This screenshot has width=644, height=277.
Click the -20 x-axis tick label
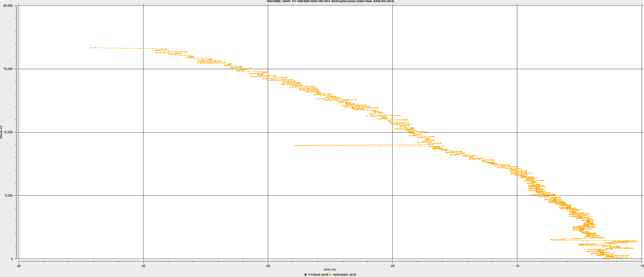click(392, 266)
